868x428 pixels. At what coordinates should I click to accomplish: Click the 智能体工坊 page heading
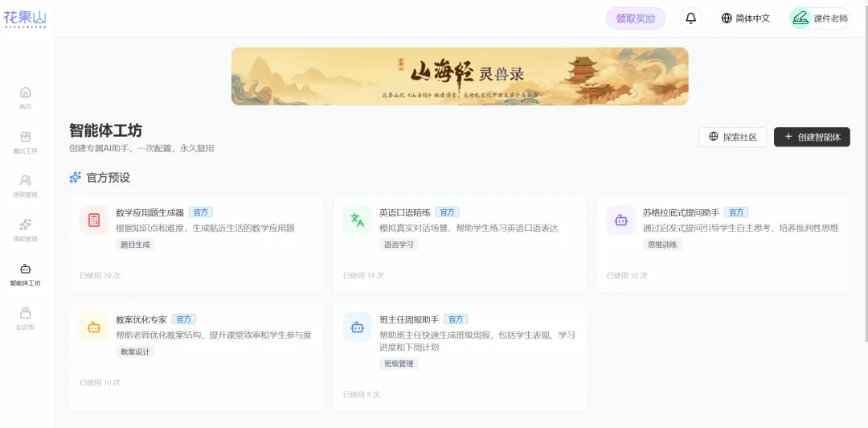(106, 130)
